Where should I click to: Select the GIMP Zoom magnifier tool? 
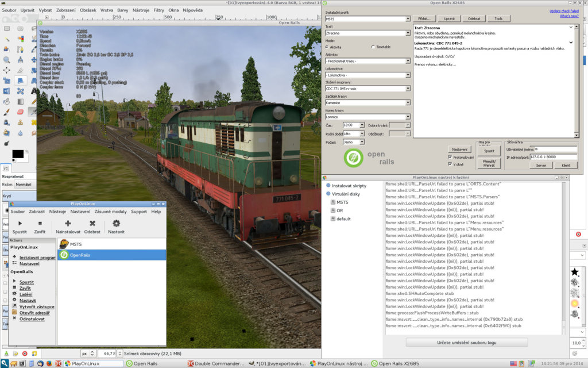(x=6, y=59)
